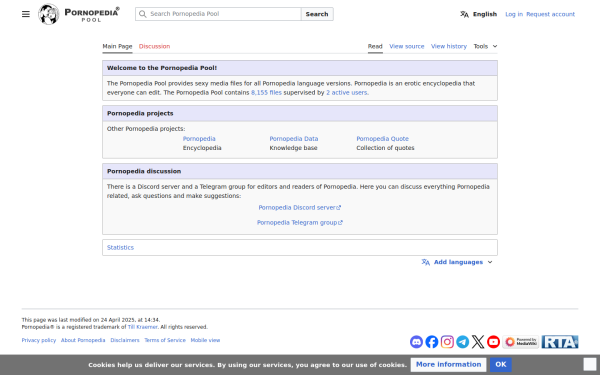The image size is (600, 375).
Task: Click the Powered by MediaWiki badge
Action: click(521, 342)
